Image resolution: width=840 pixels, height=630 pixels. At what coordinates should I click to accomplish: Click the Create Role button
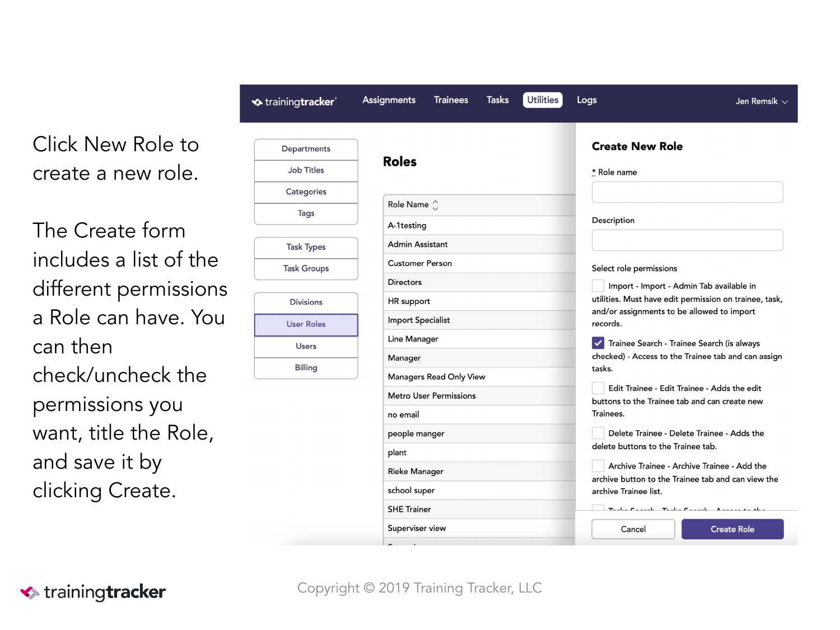click(x=732, y=529)
